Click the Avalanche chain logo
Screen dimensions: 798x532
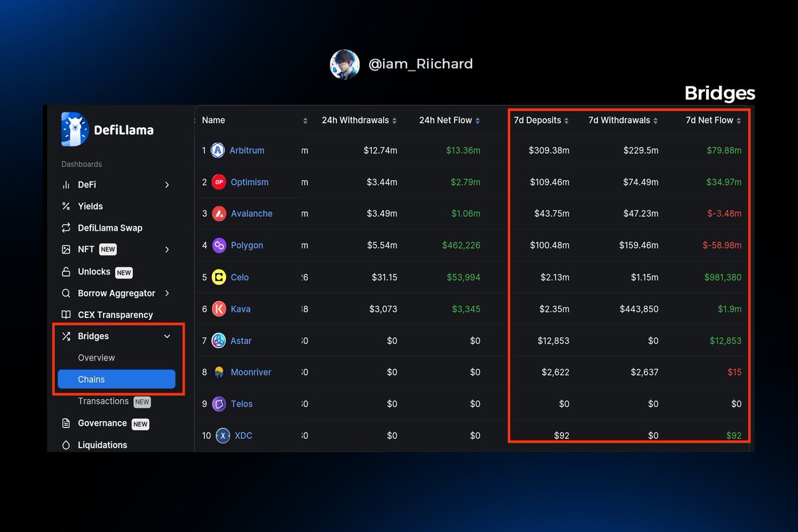(219, 213)
